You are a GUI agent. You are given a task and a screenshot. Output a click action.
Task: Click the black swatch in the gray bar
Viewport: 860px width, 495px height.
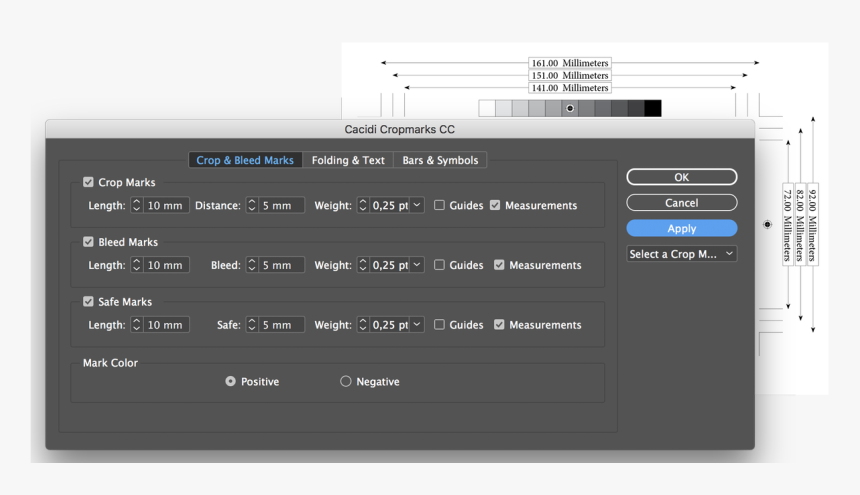[653, 108]
